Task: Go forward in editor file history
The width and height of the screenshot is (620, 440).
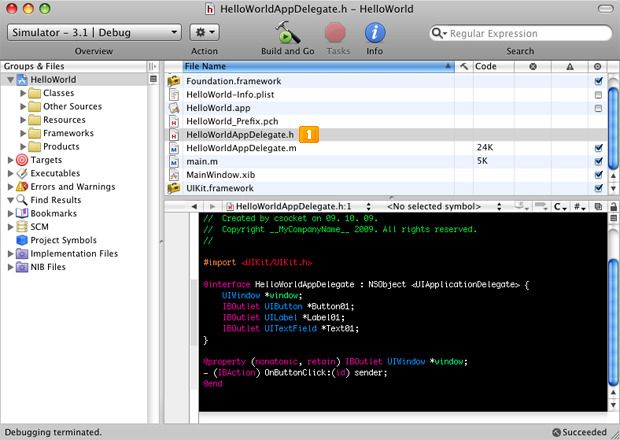Action: (212, 206)
